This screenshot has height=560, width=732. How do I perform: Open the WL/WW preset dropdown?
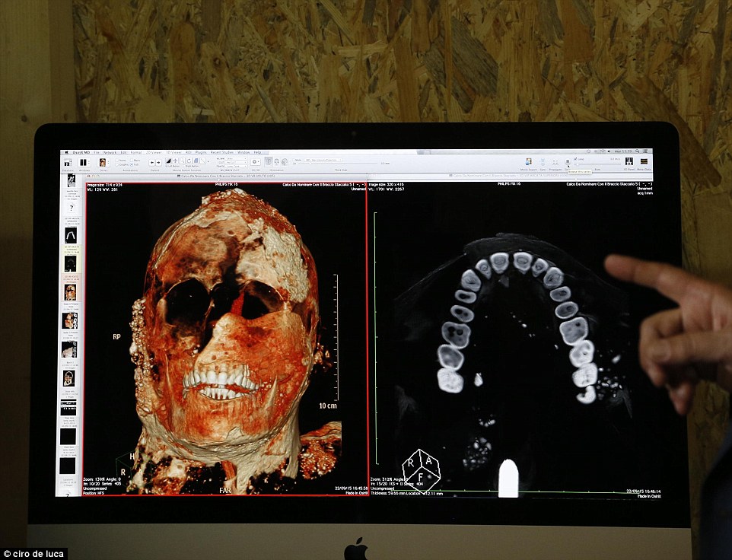tap(236, 159)
